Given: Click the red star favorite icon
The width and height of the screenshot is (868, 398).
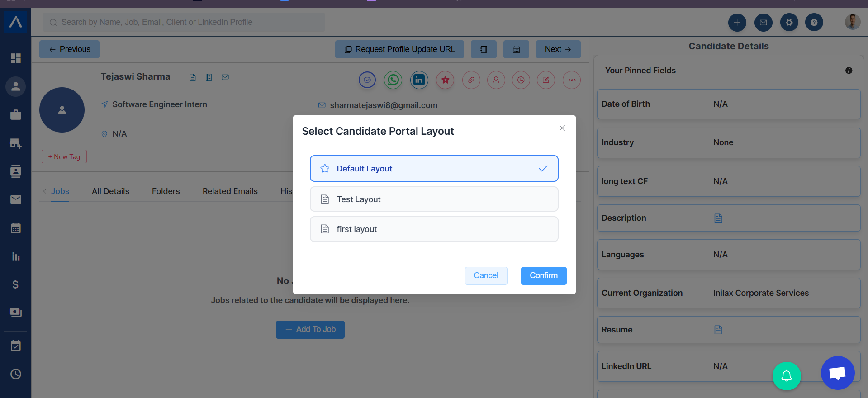Looking at the screenshot, I should [x=445, y=80].
